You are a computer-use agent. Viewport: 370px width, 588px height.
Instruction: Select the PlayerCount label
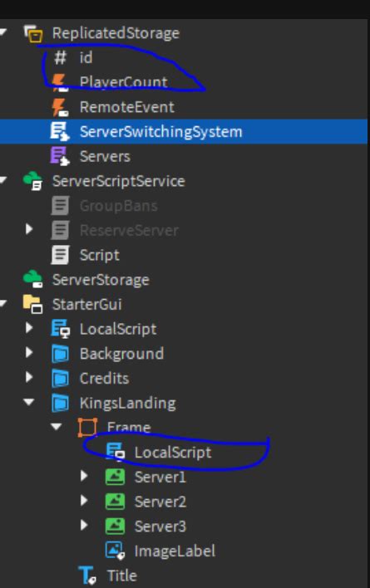click(123, 82)
